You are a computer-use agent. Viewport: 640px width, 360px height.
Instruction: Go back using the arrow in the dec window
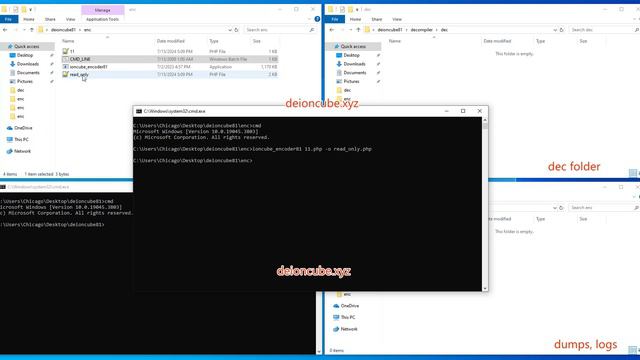click(x=331, y=30)
